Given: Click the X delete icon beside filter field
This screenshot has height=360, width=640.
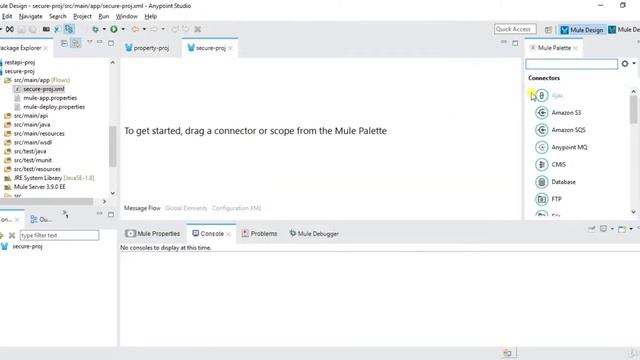Looking at the screenshot, I should click(12, 236).
